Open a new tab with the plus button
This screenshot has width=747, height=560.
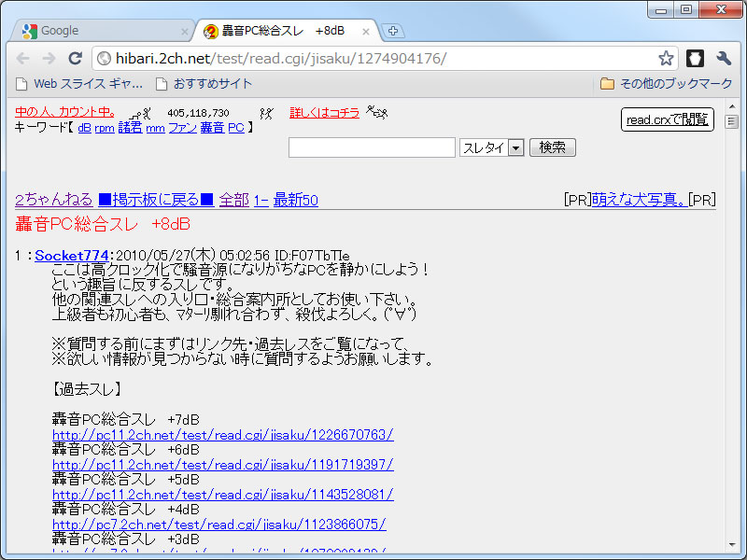pos(392,29)
